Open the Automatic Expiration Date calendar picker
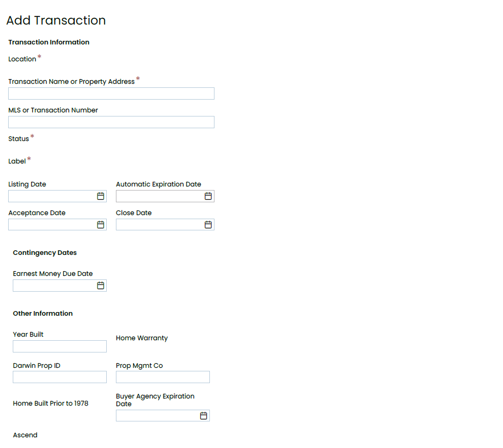This screenshot has height=448, width=503. click(208, 196)
